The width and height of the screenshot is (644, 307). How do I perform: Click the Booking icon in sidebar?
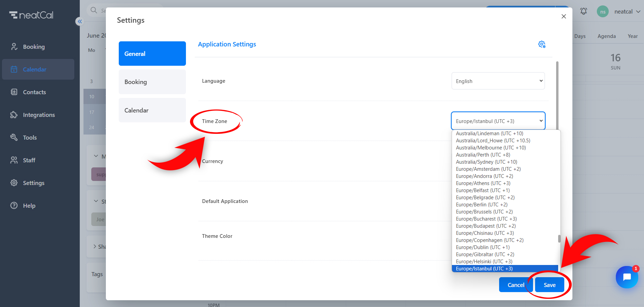point(14,47)
